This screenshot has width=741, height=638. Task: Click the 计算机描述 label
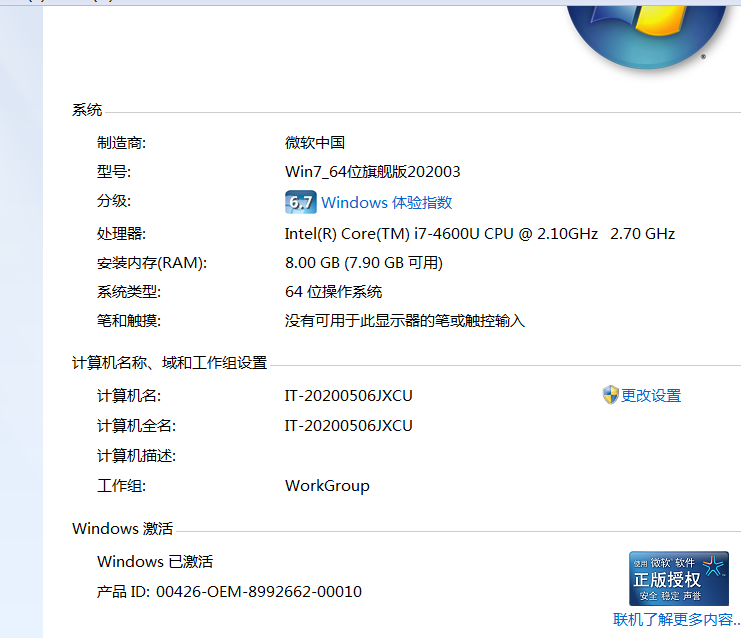[x=137, y=456]
